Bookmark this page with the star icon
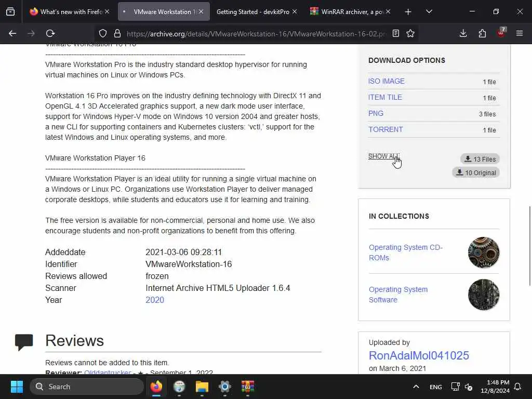Viewport: 532px width, 399px height. [410, 33]
